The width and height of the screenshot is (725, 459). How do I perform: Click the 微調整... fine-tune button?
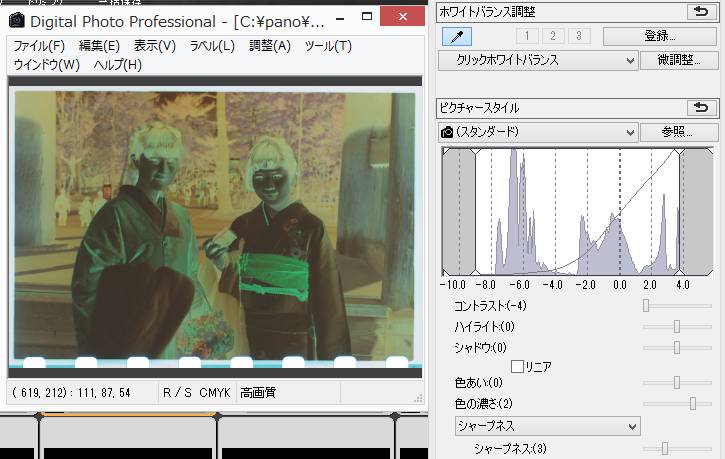tap(679, 60)
